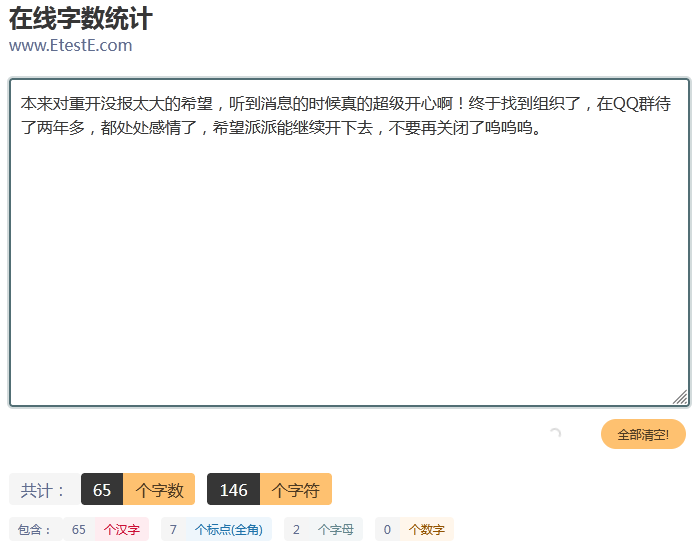Click the words 呜呜呜 in the textarea
The width and height of the screenshot is (693, 548).
[x=509, y=128]
